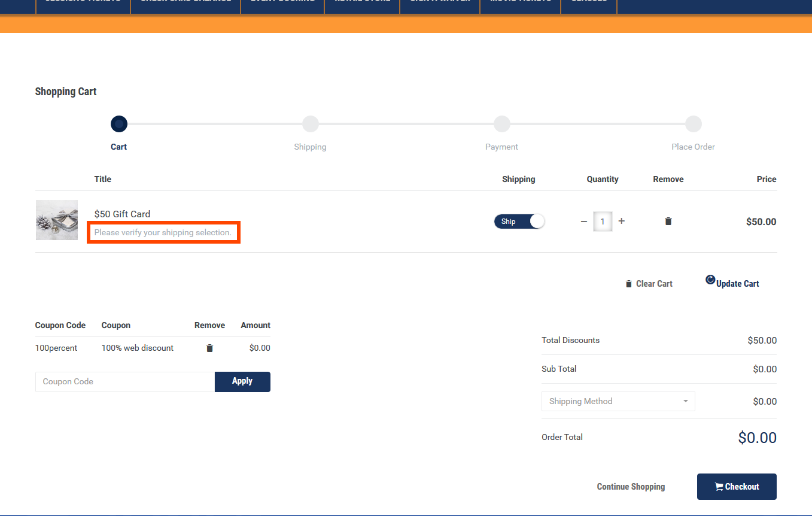The width and height of the screenshot is (812, 516).
Task: Delete the 100percent coupon
Action: (x=209, y=348)
